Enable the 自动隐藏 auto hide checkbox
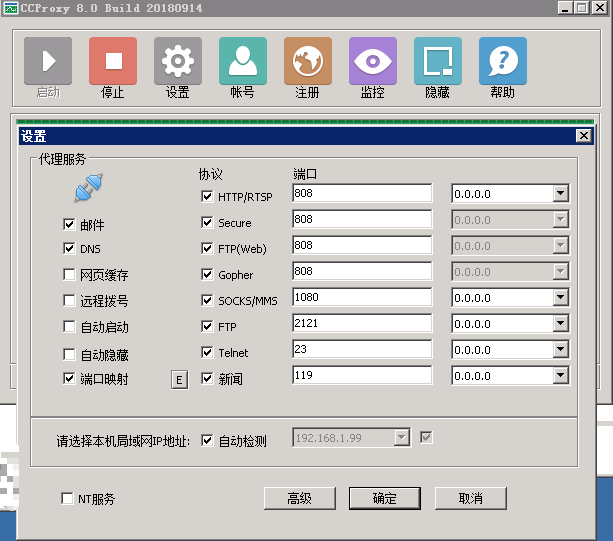Screen dimensions: 613x541 [69, 355]
